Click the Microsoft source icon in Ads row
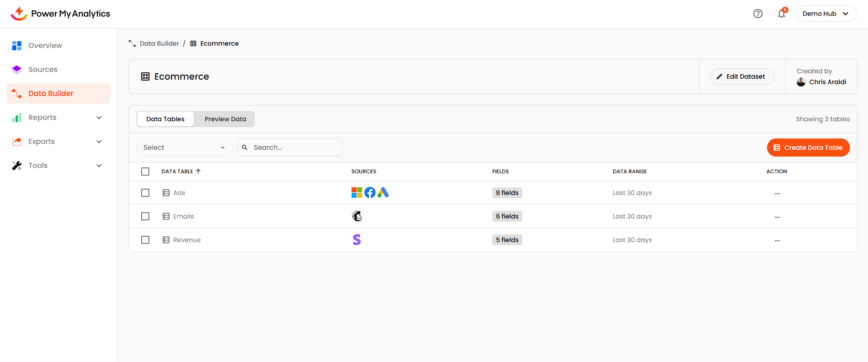Image resolution: width=868 pixels, height=362 pixels. coord(357,193)
